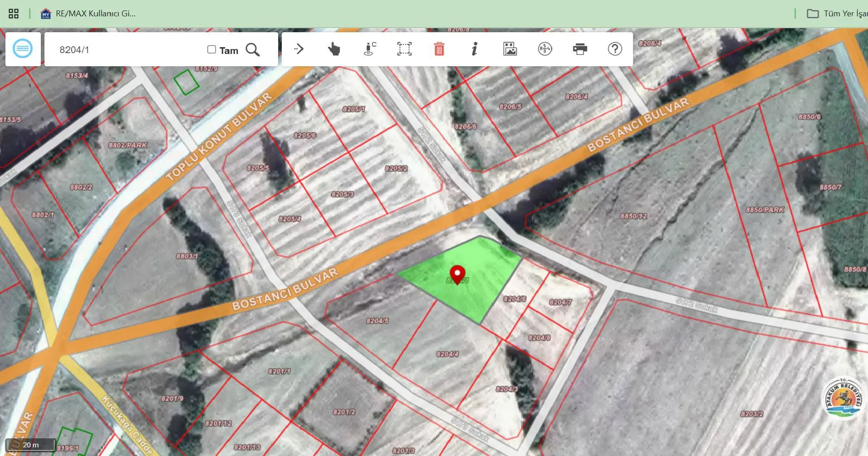The image size is (868, 456).
Task: Click the printer icon
Action: coord(580,49)
